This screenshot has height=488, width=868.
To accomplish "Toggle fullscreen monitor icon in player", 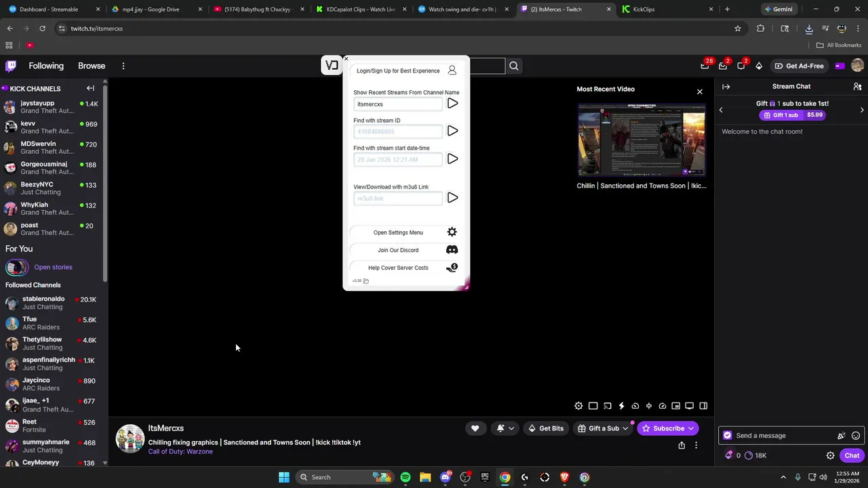I will [689, 406].
